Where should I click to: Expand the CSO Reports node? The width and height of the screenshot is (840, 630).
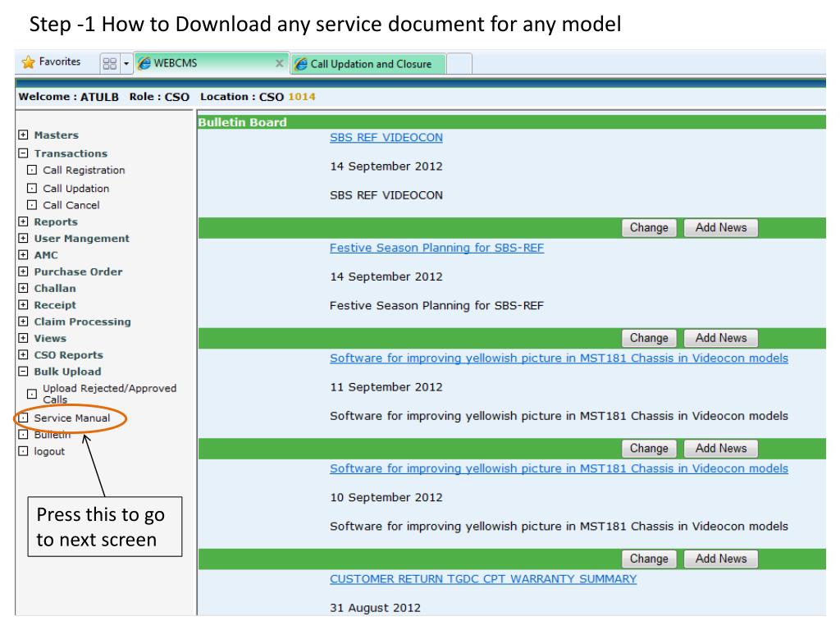pos(23,354)
